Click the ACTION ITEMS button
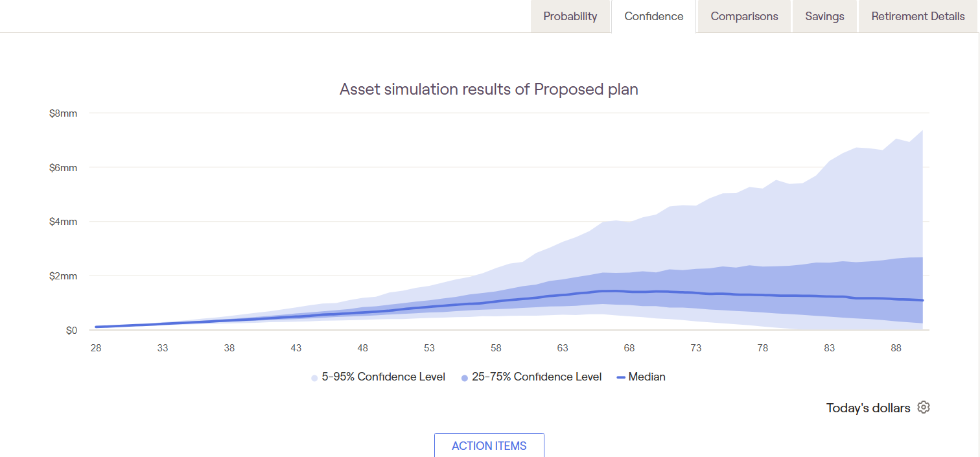 tap(489, 446)
